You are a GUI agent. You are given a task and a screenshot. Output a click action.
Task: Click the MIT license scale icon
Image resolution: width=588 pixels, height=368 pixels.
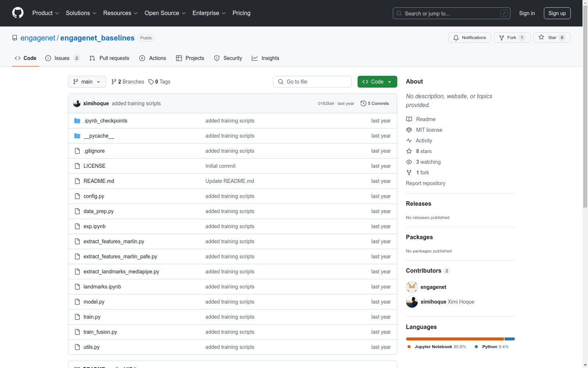tap(409, 130)
